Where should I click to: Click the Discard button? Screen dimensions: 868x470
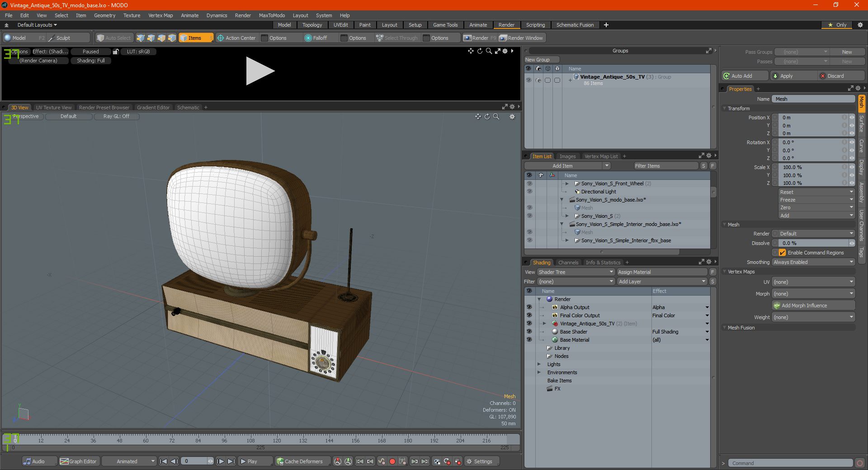coord(842,76)
